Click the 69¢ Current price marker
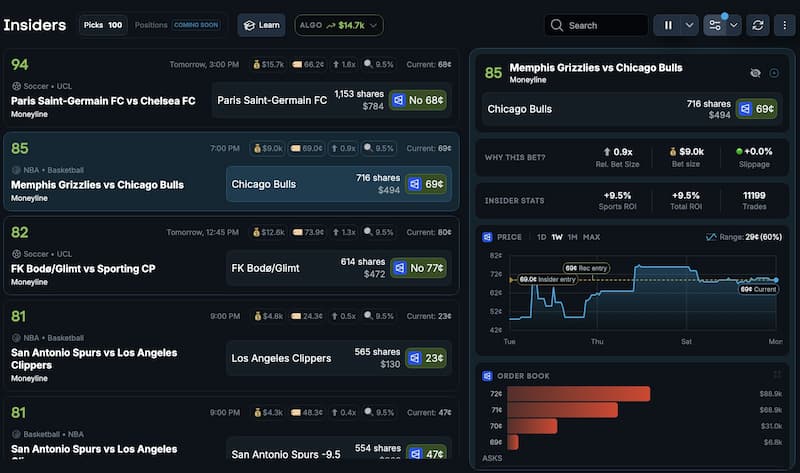 tap(758, 289)
